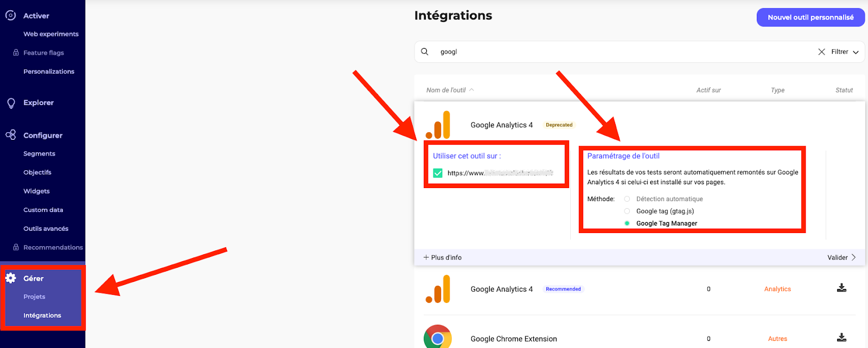The height and width of the screenshot is (348, 868).
Task: Click the Google Chrome Extension name
Action: pos(514,339)
